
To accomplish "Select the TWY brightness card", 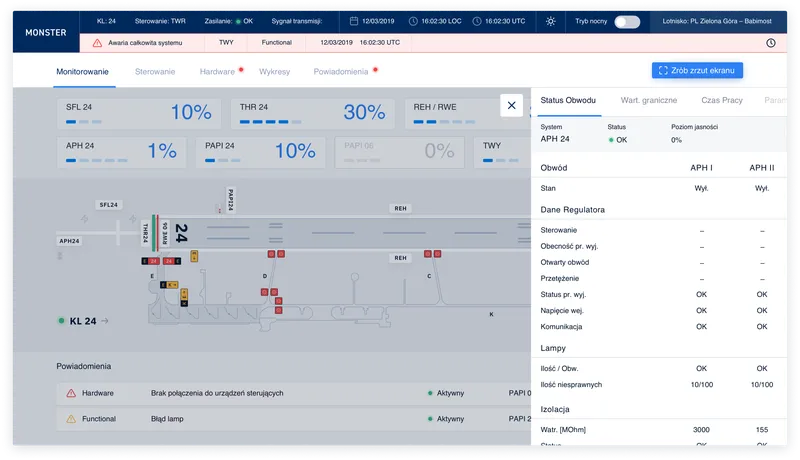I will click(x=502, y=152).
